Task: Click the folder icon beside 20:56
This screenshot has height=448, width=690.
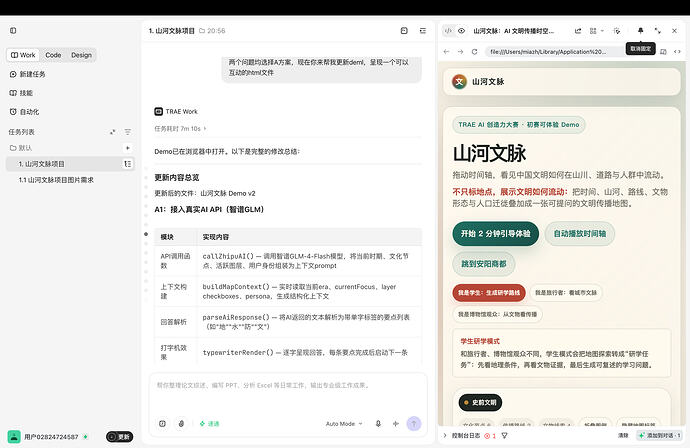Action: (202, 31)
